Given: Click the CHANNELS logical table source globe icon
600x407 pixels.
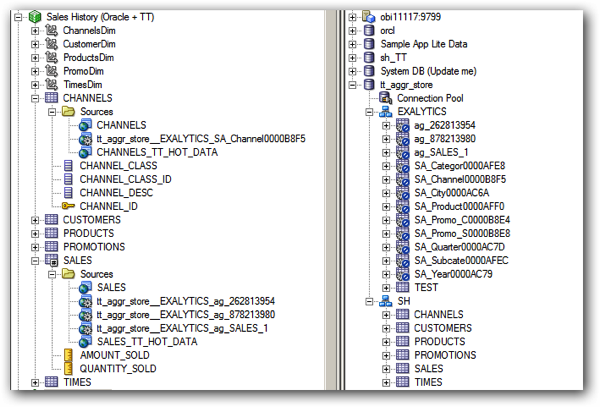Looking at the screenshot, I should (x=85, y=125).
